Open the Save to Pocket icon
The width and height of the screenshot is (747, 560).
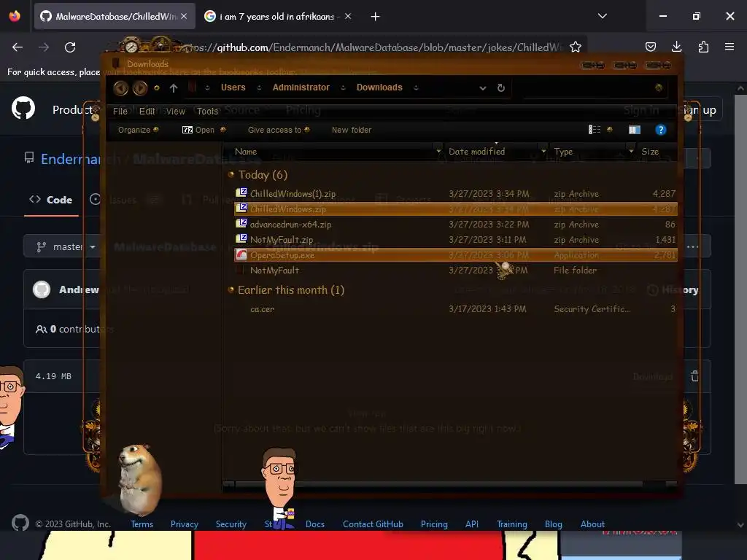coord(650,47)
